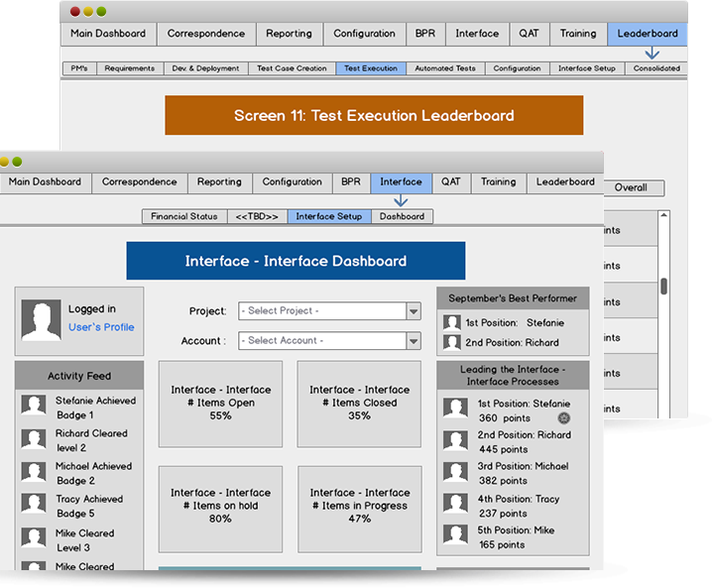
Task: Select the Automated Tests sub-tab in back window
Action: tap(445, 68)
